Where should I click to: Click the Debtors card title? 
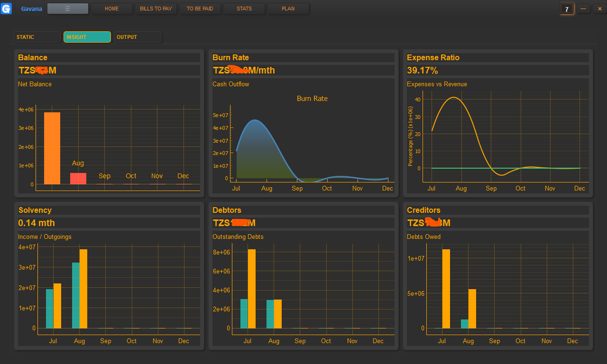pyautogui.click(x=227, y=210)
